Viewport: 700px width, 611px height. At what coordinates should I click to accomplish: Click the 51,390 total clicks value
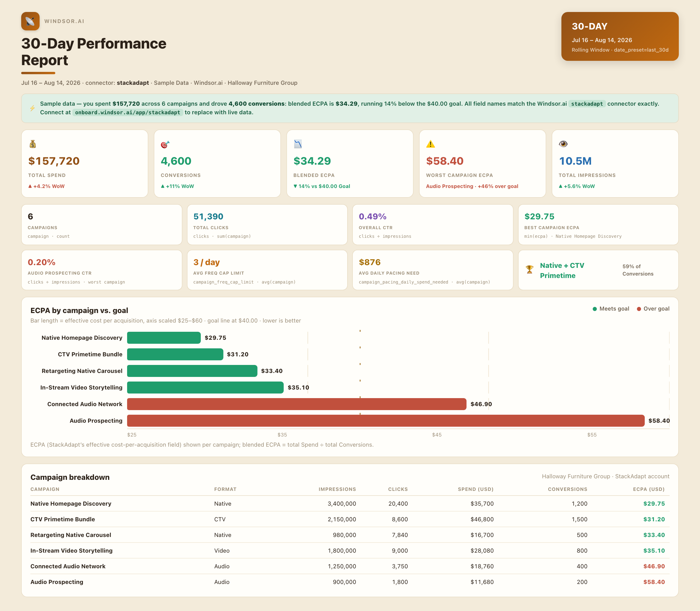[x=208, y=217]
